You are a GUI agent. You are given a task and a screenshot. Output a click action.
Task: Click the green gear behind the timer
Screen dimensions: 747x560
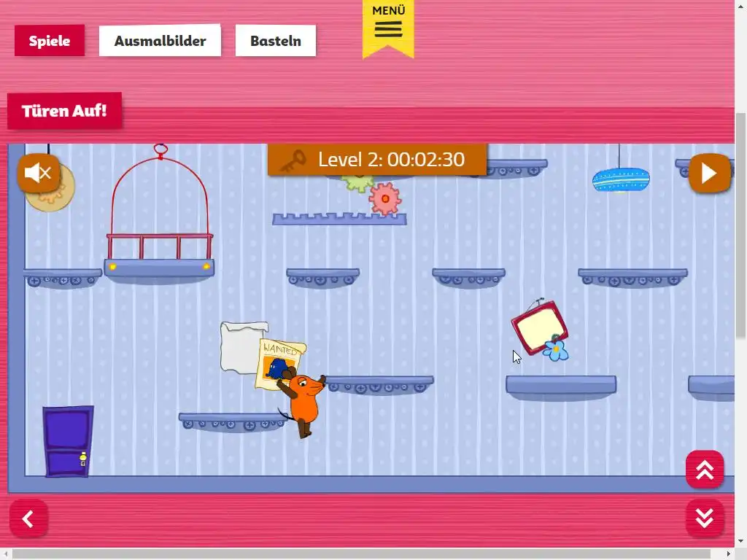click(x=357, y=183)
